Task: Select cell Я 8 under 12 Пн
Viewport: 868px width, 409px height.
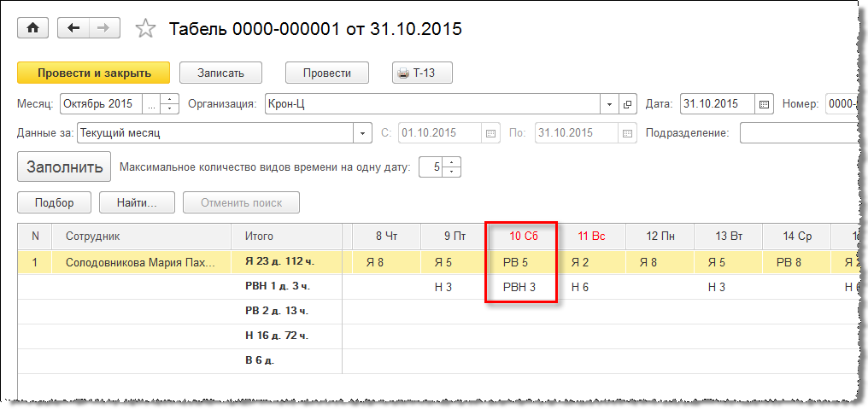Action: (x=660, y=262)
